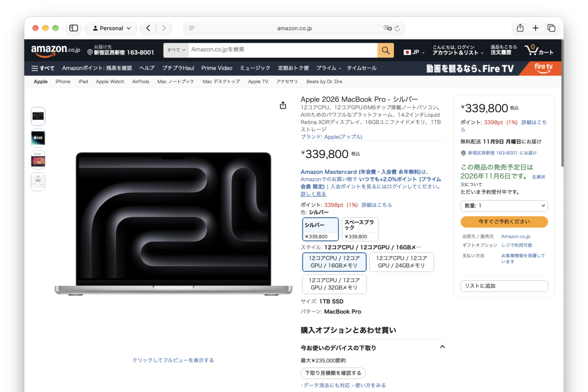Open the すべて hamburger menu
588x392 pixels.
[x=43, y=68]
